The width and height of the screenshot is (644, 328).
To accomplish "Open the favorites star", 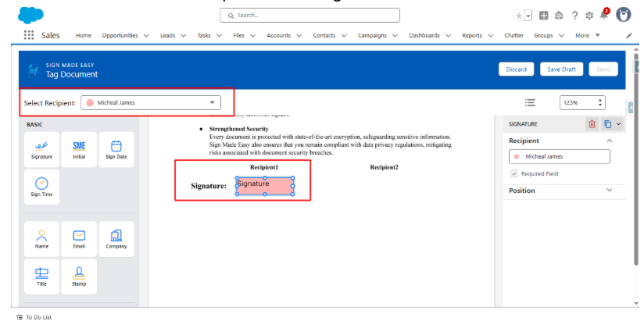I will point(519,16).
